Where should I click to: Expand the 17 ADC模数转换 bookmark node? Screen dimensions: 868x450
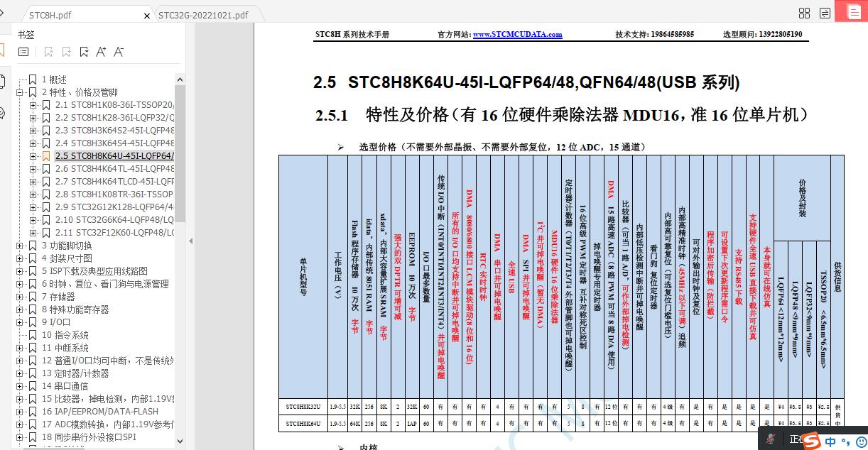(19, 424)
